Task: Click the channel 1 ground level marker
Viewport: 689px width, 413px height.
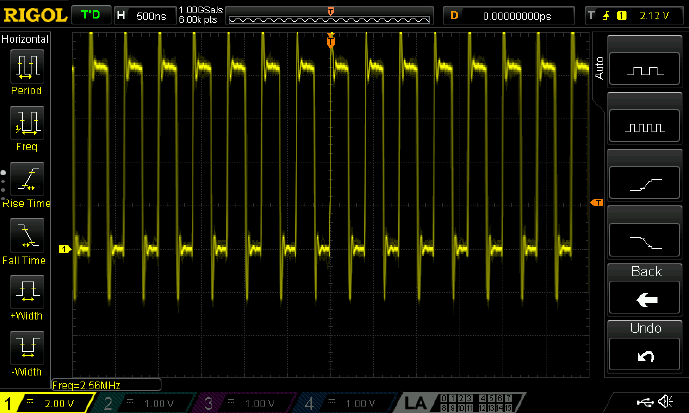Action: [65, 249]
